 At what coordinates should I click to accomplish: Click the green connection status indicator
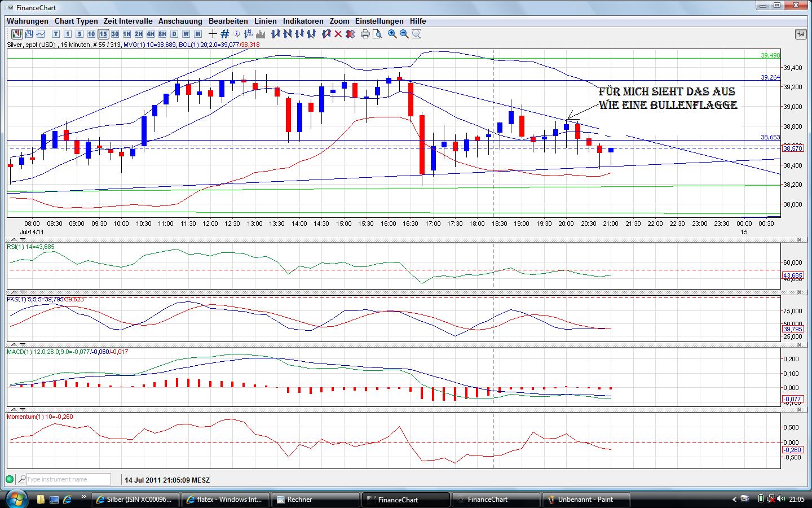click(x=10, y=479)
